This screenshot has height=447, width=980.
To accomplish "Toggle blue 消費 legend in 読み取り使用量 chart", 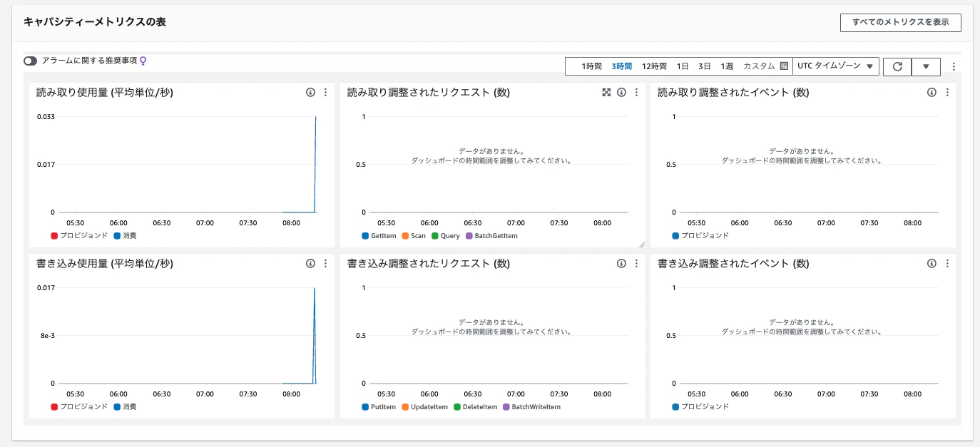I will tap(125, 235).
